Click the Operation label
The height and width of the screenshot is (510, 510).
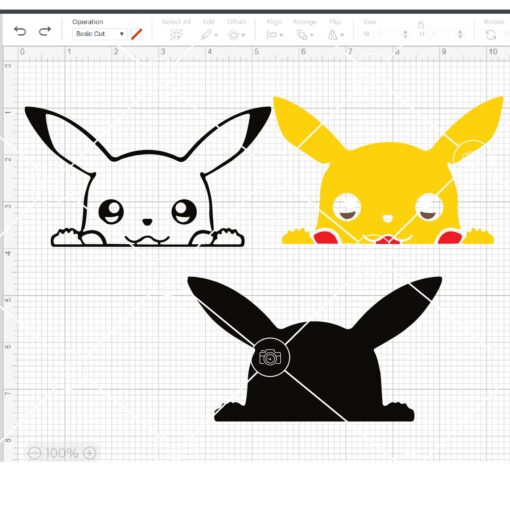(x=88, y=22)
